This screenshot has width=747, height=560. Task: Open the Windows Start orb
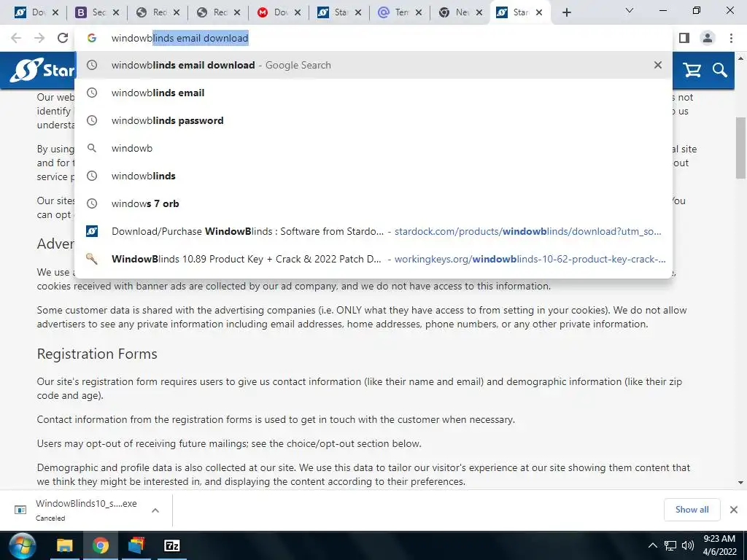(22, 545)
